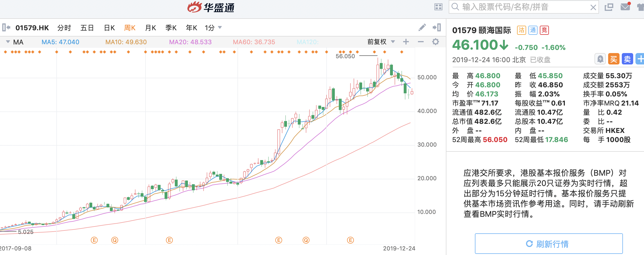Viewport: 644px width, 255px height.
Task: Open the price alert bell icon
Action: pyautogui.click(x=600, y=59)
